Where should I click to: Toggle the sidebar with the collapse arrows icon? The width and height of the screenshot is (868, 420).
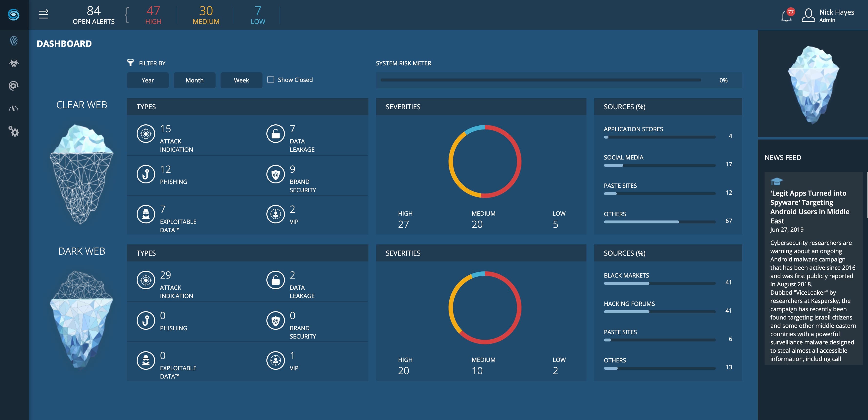pyautogui.click(x=43, y=14)
